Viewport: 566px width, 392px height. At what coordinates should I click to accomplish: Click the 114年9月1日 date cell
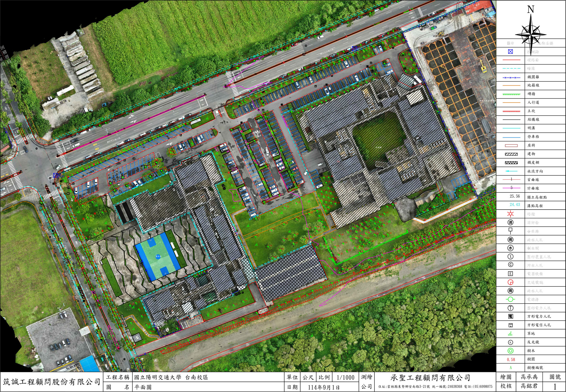(x=323, y=387)
